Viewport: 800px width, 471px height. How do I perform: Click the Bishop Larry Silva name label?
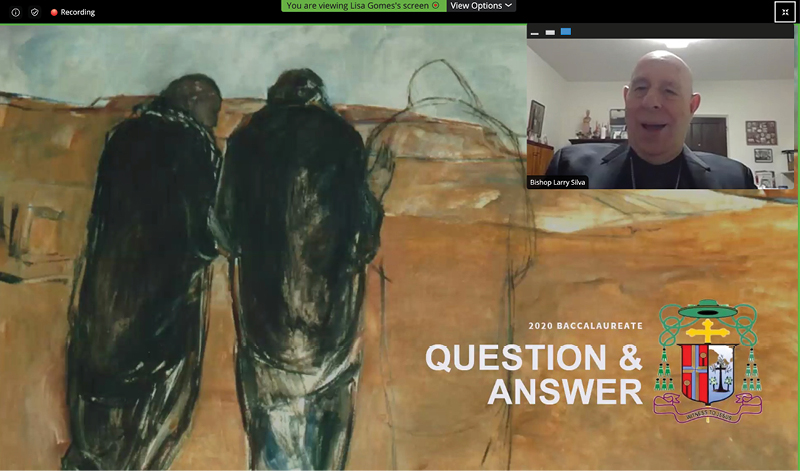pos(559,183)
